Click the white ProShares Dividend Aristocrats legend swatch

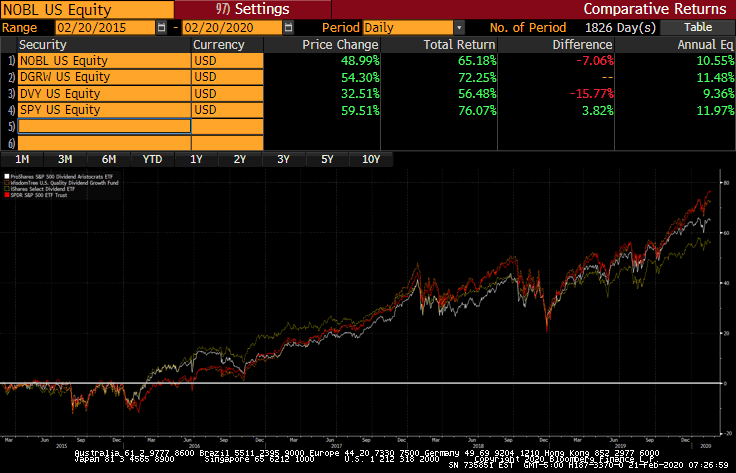click(x=7, y=177)
